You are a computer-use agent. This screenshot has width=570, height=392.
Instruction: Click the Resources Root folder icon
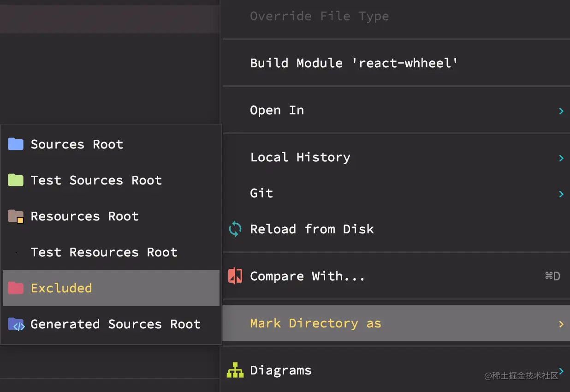coord(16,216)
